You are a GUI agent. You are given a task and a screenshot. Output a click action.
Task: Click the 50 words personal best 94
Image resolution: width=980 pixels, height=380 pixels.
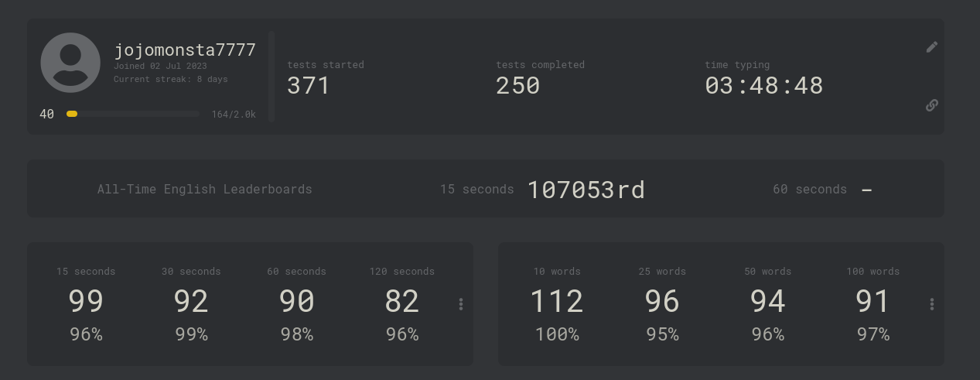767,301
